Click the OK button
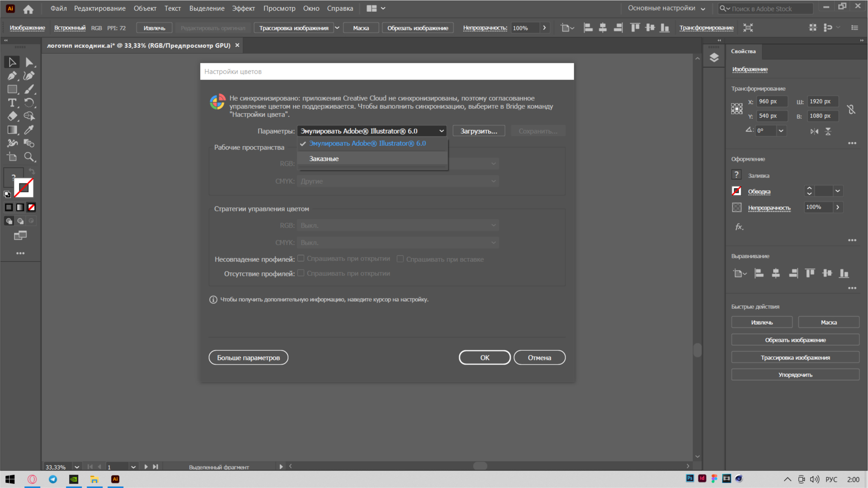This screenshot has width=868, height=488. coord(485,358)
